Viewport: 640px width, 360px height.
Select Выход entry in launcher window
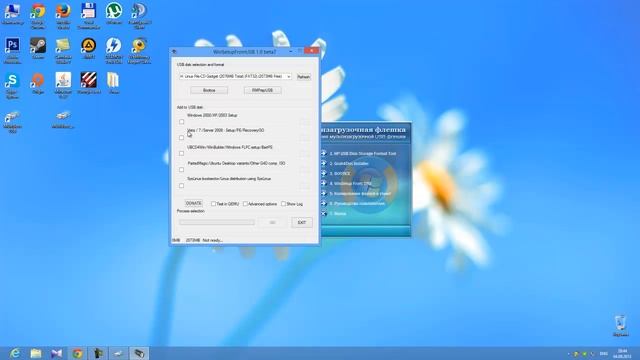pos(338,213)
